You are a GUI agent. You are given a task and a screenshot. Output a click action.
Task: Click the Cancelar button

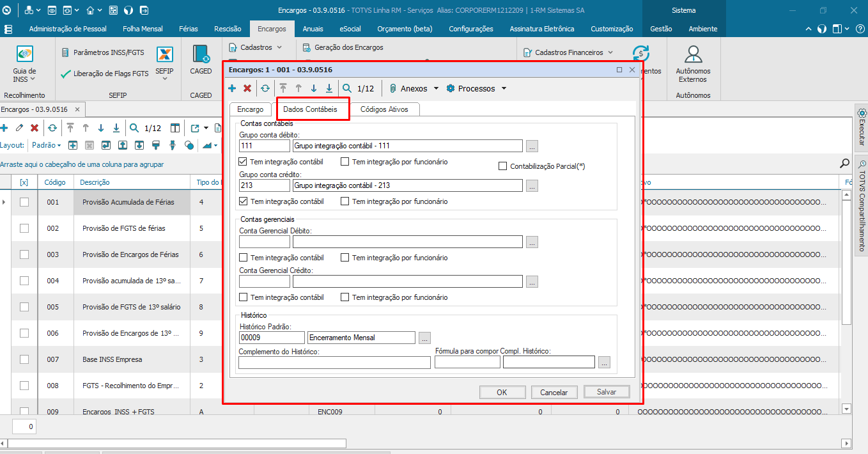point(554,392)
